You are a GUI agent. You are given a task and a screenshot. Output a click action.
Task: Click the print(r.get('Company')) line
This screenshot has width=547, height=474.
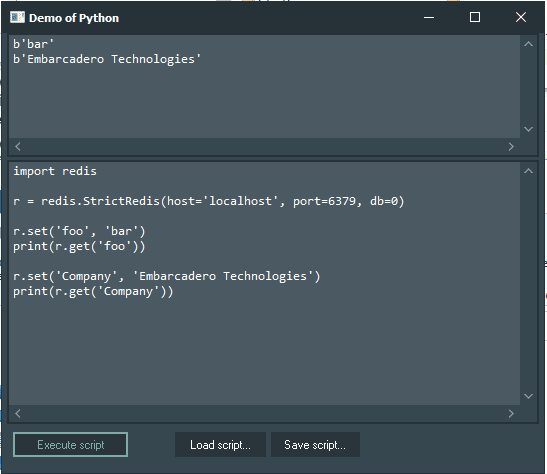point(93,292)
